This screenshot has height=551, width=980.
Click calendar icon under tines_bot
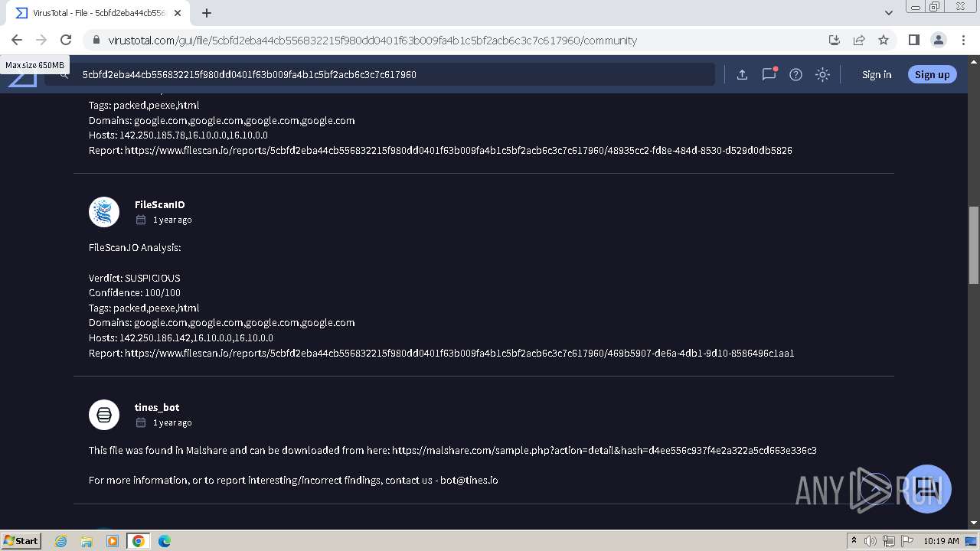(141, 422)
